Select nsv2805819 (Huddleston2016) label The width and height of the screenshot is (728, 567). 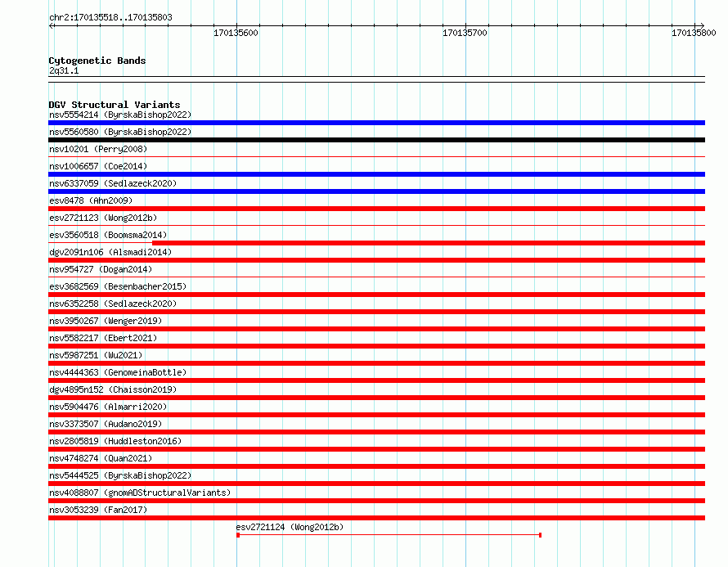(115, 441)
